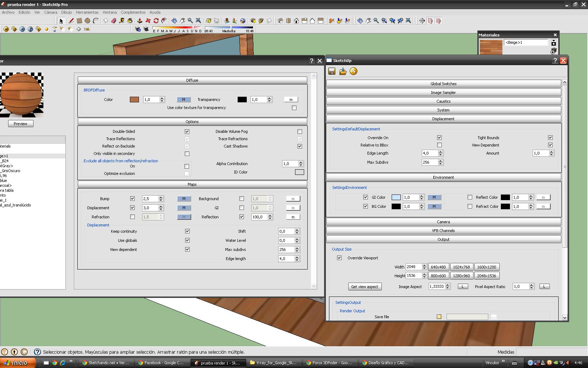Expand the Camera rollout
588x368 pixels.
[x=443, y=222]
